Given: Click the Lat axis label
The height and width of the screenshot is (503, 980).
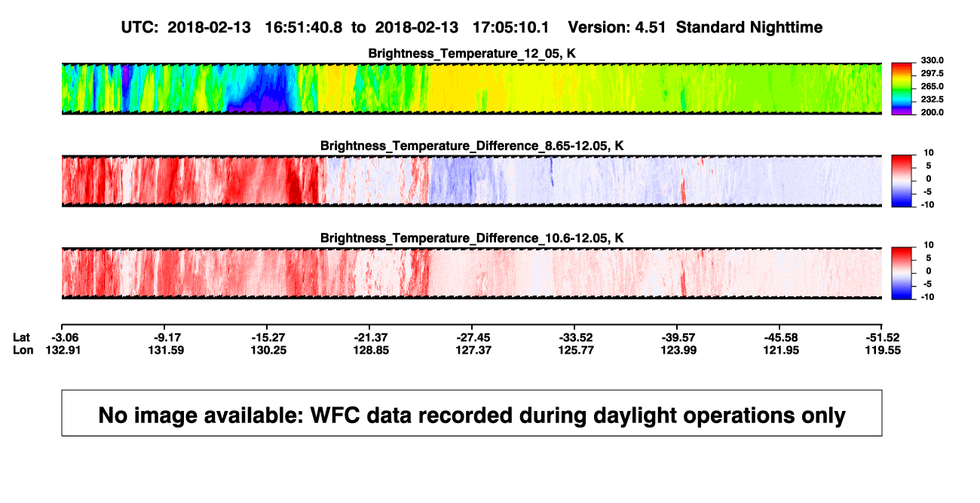Looking at the screenshot, I should point(22,337).
